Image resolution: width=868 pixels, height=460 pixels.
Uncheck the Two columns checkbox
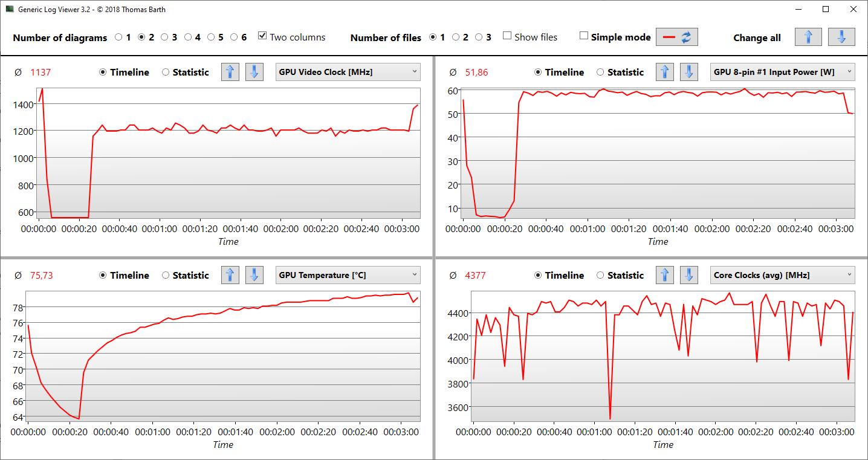pos(262,36)
